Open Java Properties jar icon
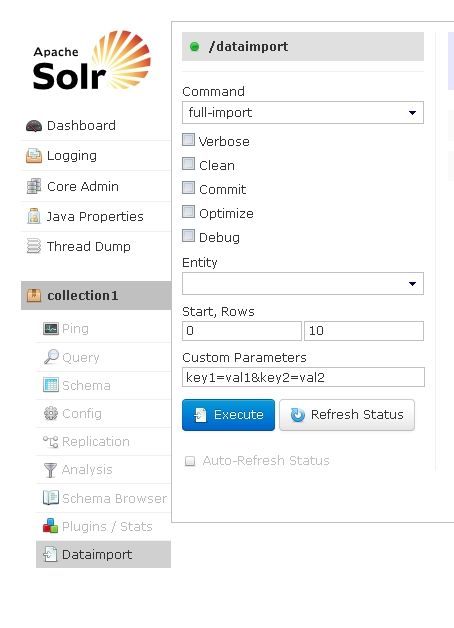The height and width of the screenshot is (628, 454). (34, 216)
